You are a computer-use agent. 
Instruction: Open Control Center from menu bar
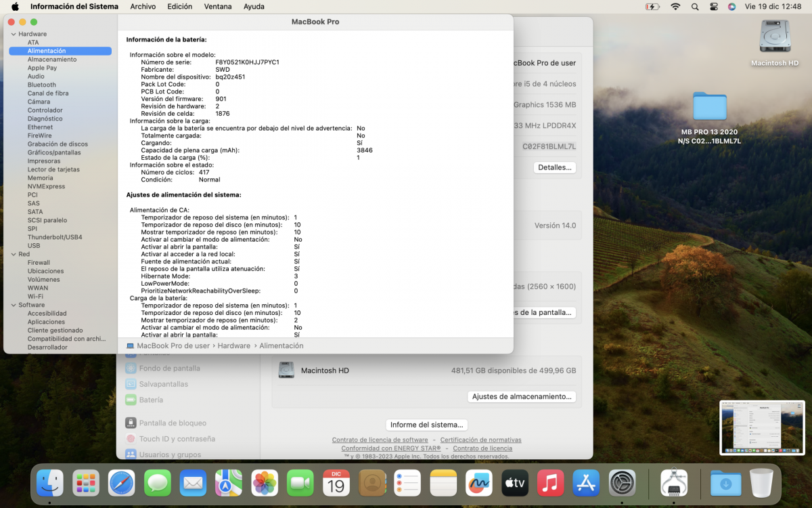(x=714, y=7)
